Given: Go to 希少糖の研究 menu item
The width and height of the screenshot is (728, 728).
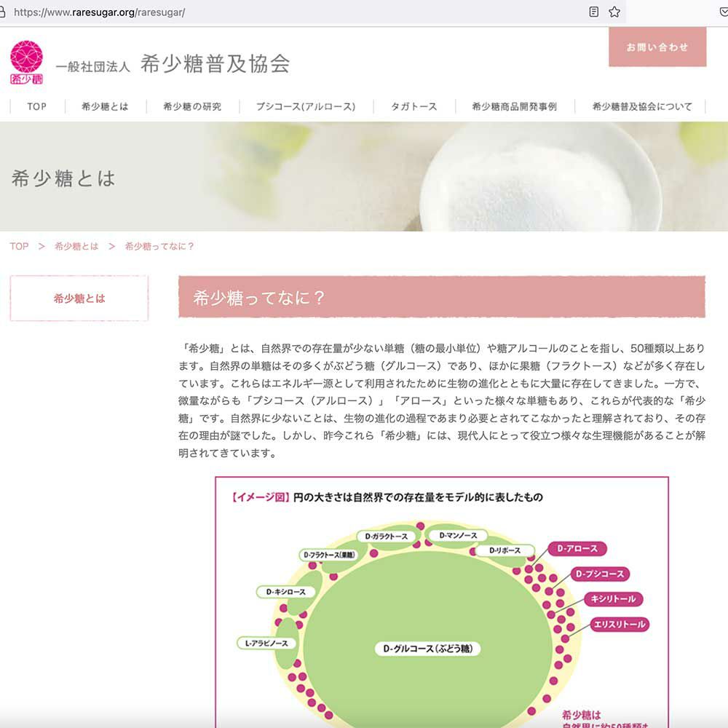Looking at the screenshot, I should coord(192,106).
